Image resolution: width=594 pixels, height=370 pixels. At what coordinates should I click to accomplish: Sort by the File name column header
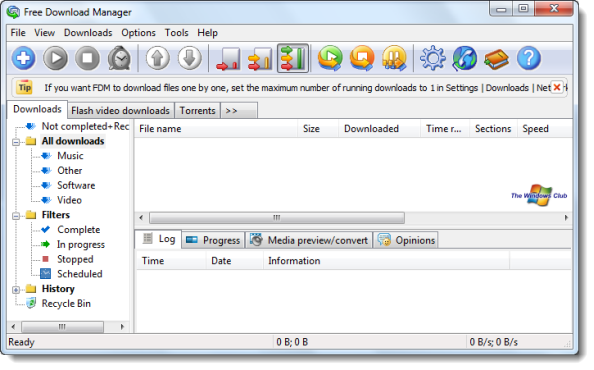coord(216,129)
